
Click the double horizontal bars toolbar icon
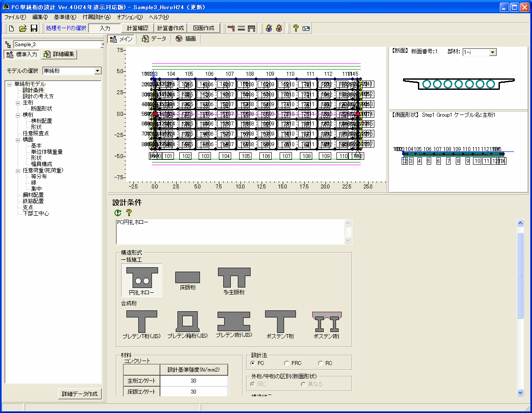tap(241, 28)
